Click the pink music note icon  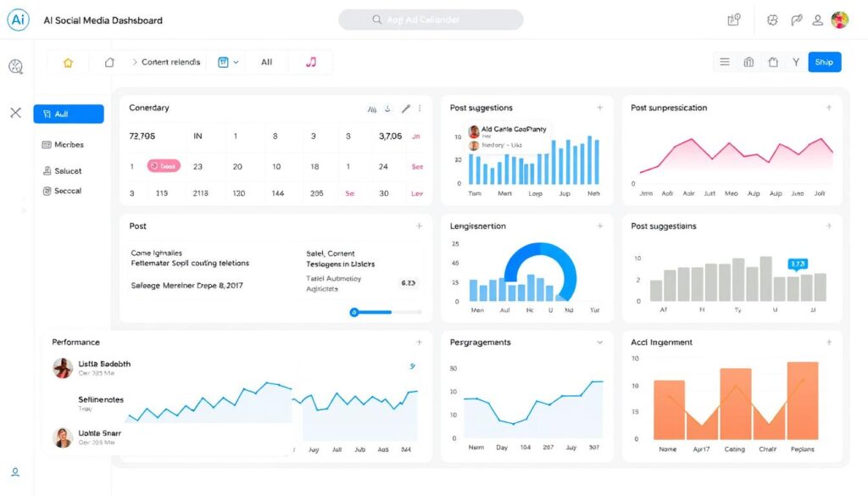(x=311, y=62)
